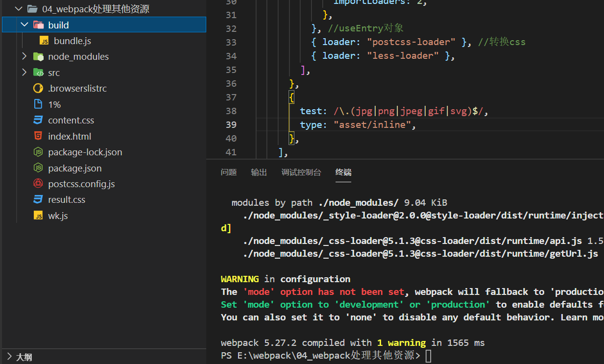Click the .browserslistrc file icon

click(38, 89)
